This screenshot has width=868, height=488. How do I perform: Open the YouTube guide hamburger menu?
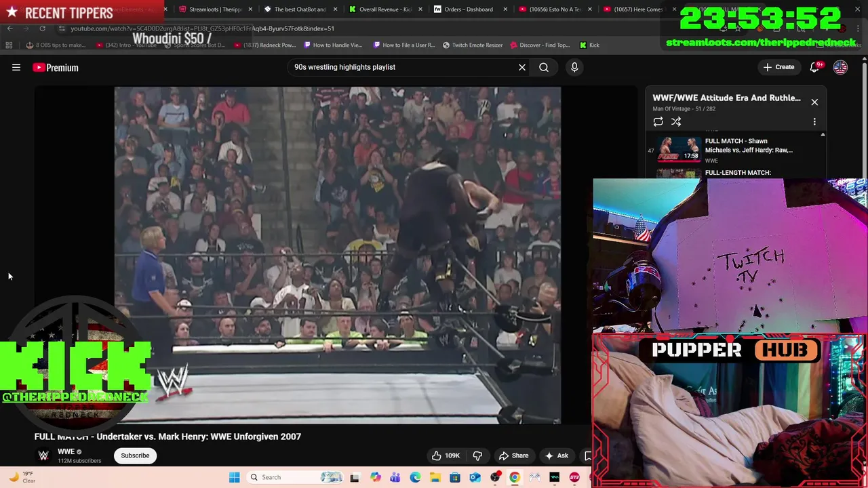[x=16, y=67]
